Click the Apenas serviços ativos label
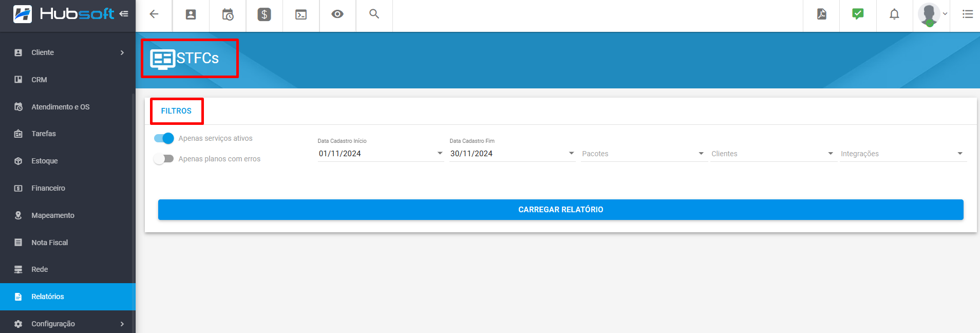Image resolution: width=980 pixels, height=333 pixels. [215, 138]
